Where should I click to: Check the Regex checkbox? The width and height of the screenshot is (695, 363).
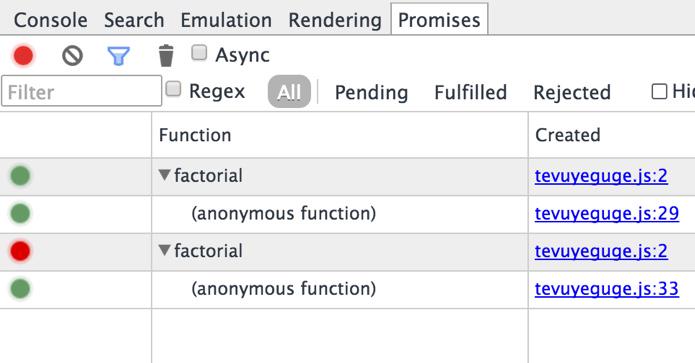173,89
